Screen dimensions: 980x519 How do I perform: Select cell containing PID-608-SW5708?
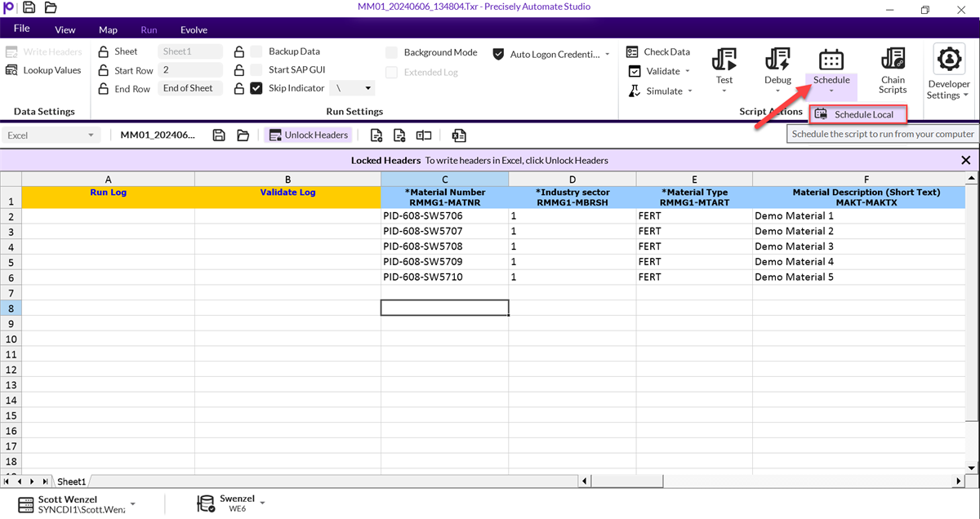444,246
